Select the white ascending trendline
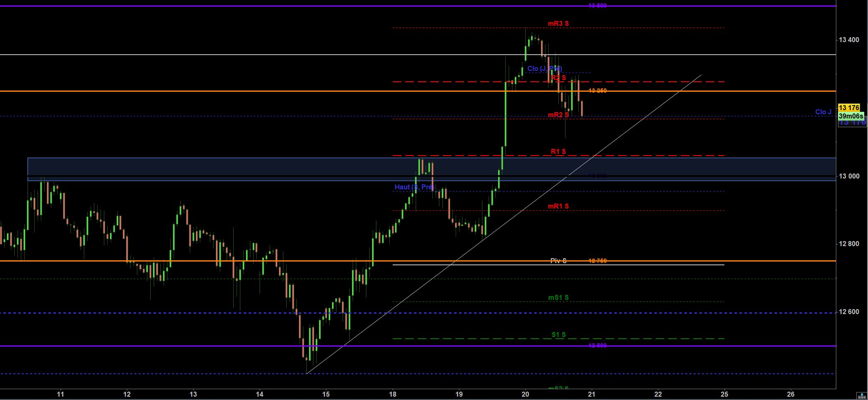 coord(504,224)
